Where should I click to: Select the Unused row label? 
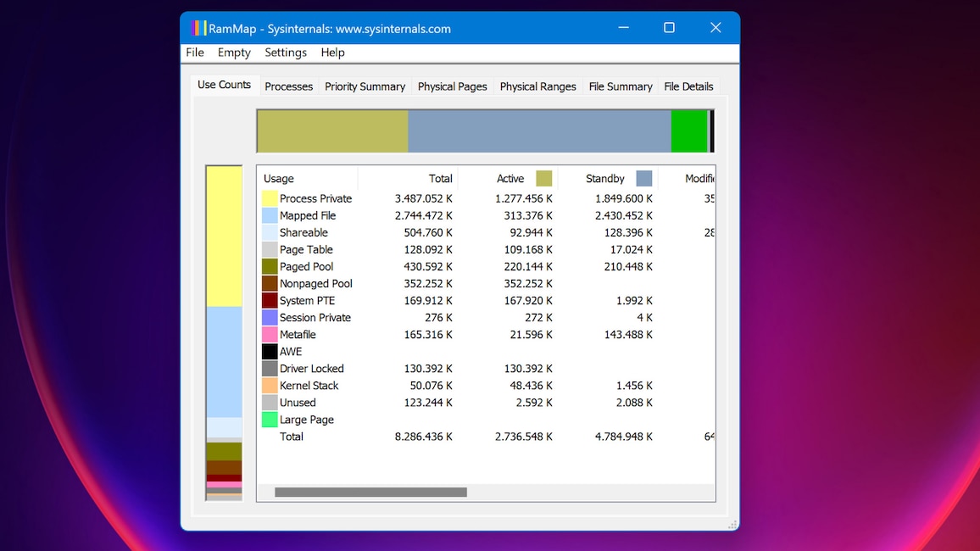pyautogui.click(x=298, y=403)
